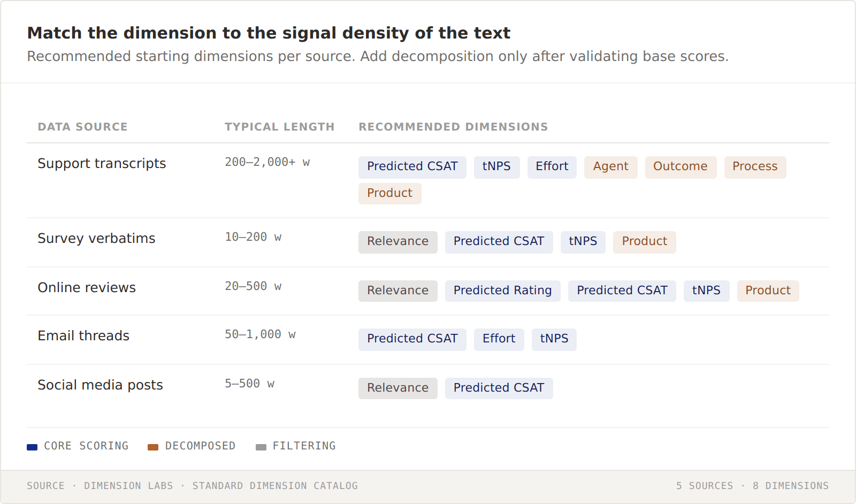Click Predicted CSAT tag for Social media posts
Screen dimensions: 856x504
[499, 388]
